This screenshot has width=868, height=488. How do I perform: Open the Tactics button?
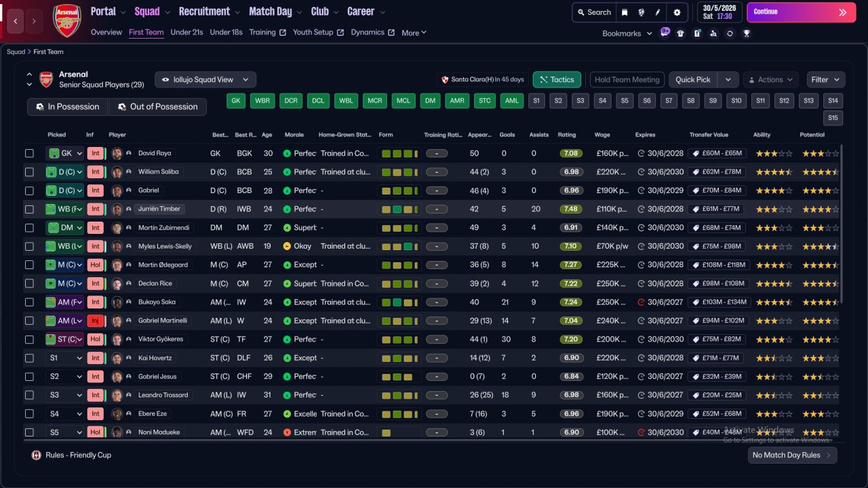[557, 79]
